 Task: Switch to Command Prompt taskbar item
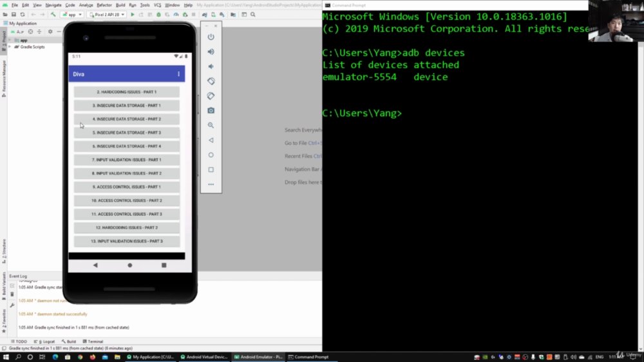(309, 357)
